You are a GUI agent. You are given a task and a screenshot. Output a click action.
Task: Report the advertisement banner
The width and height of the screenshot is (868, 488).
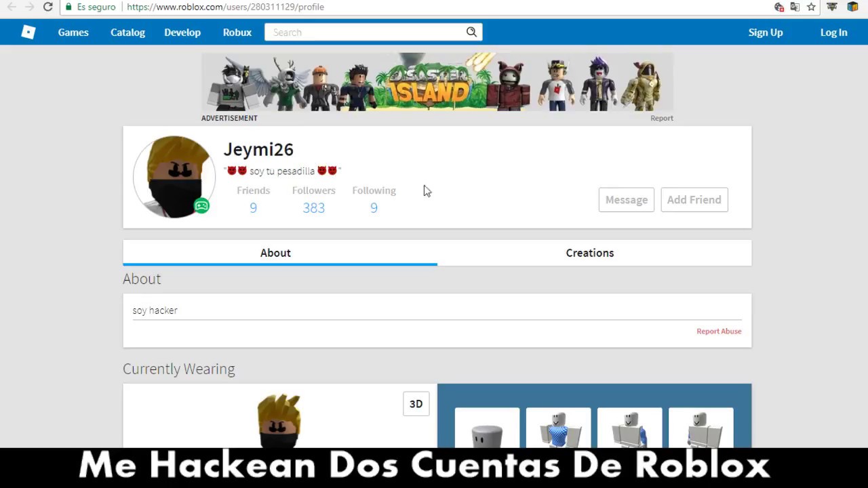[662, 118]
